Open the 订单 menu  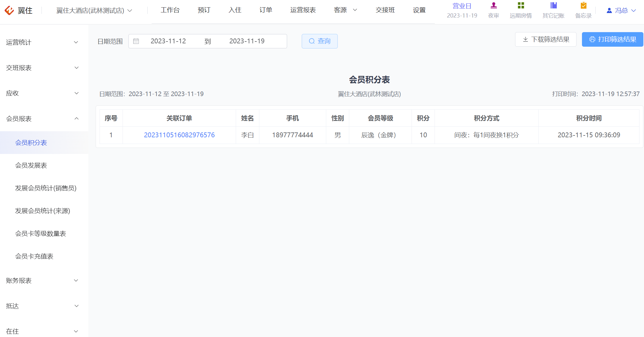pos(266,10)
